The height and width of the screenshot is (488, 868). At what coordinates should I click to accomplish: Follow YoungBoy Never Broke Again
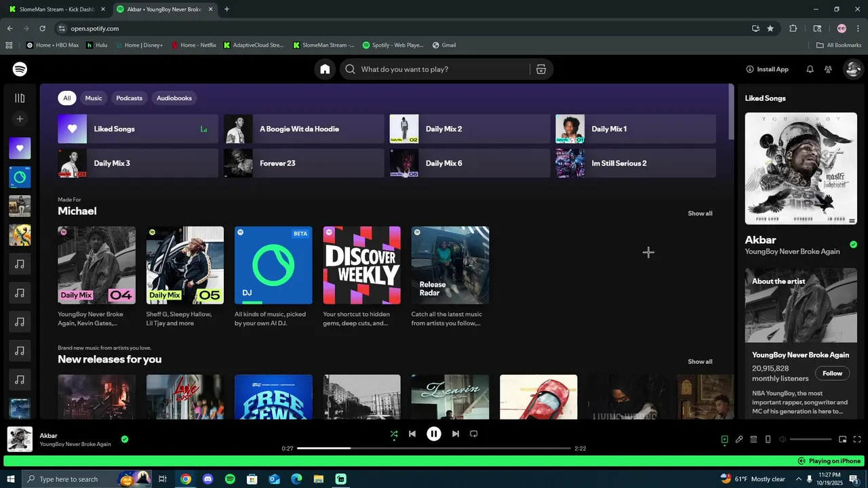pyautogui.click(x=832, y=373)
